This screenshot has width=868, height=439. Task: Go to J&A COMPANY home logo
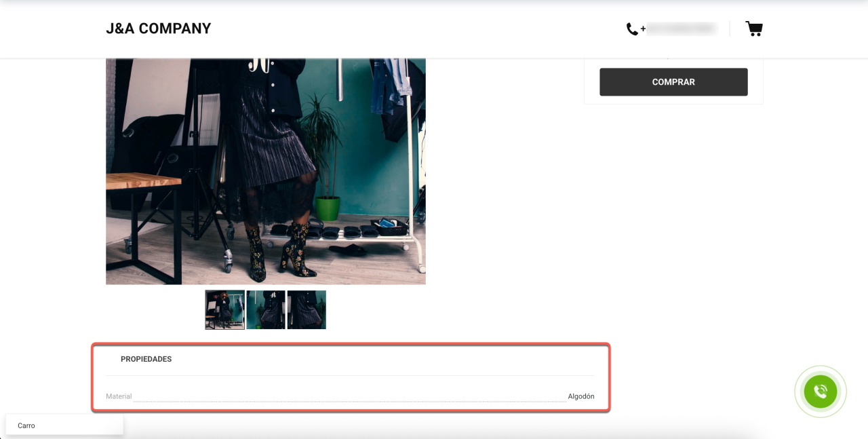click(159, 28)
